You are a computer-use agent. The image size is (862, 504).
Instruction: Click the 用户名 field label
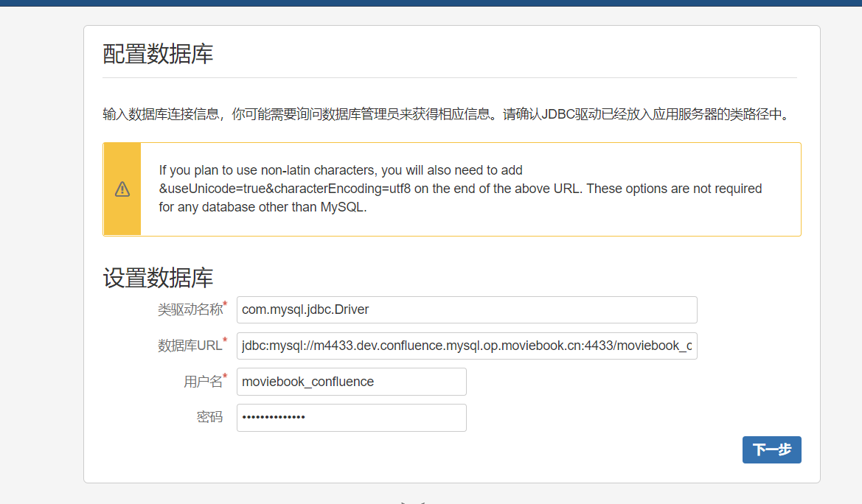203,382
